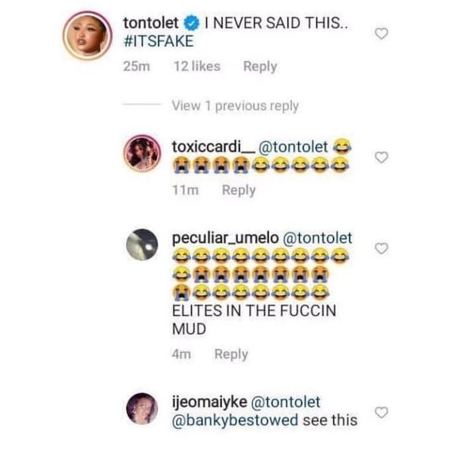
Task: Reply to tontolet's comment
Action: pos(260,66)
